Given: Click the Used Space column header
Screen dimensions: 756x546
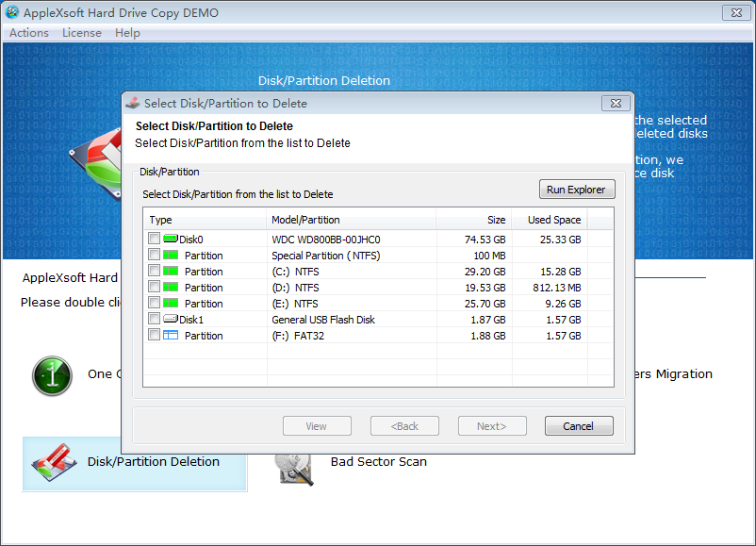Looking at the screenshot, I should [550, 220].
